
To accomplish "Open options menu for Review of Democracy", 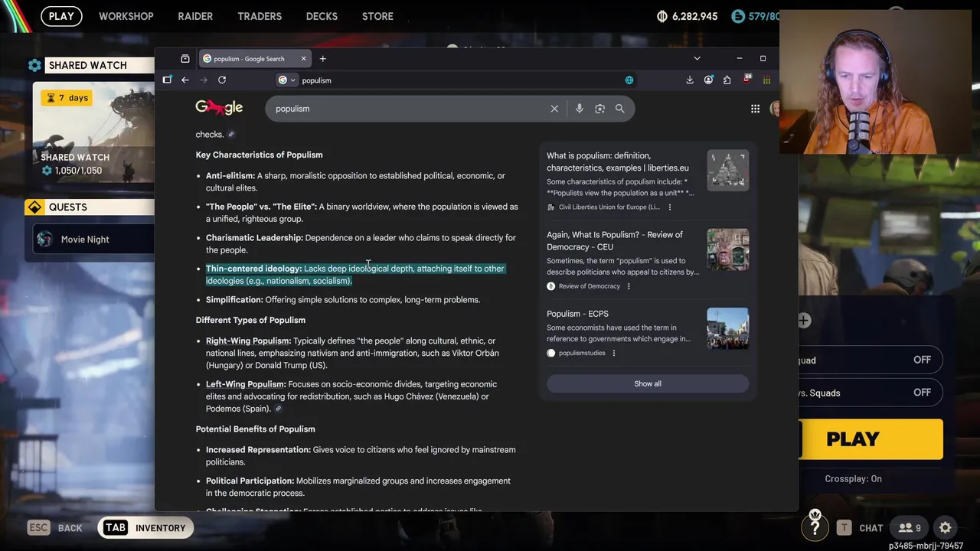I will 629,286.
